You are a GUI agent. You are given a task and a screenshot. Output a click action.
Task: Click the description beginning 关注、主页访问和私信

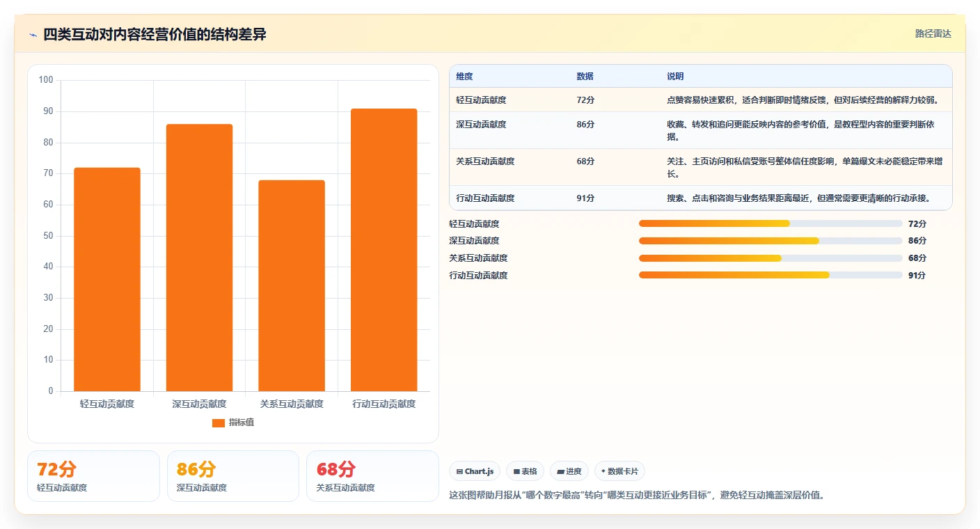point(805,168)
